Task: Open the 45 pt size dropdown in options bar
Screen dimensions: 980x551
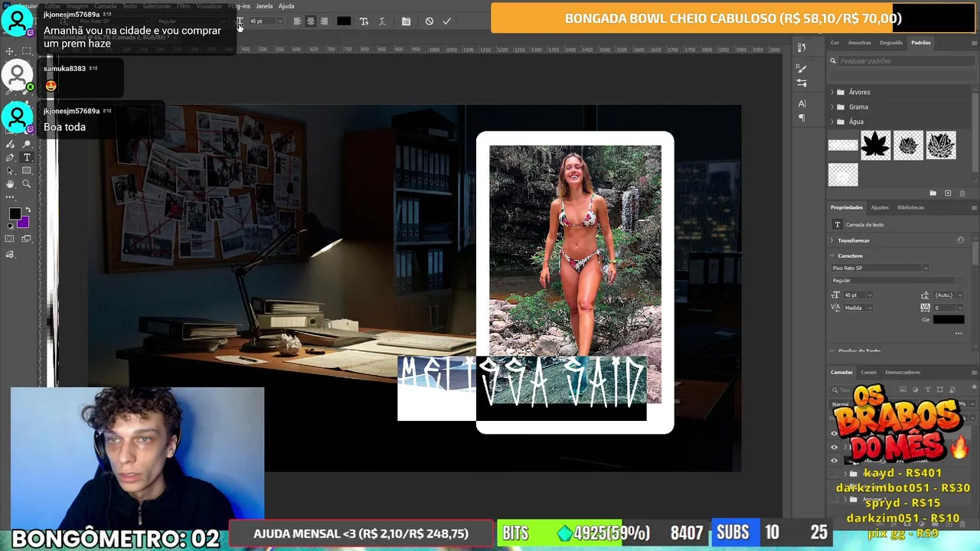Action: pos(279,21)
